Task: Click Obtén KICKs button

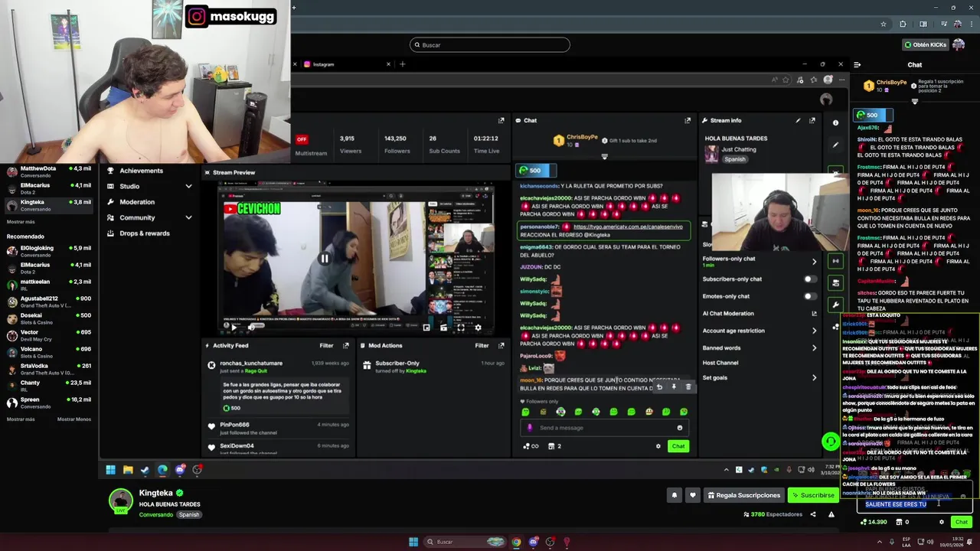Action: click(925, 44)
